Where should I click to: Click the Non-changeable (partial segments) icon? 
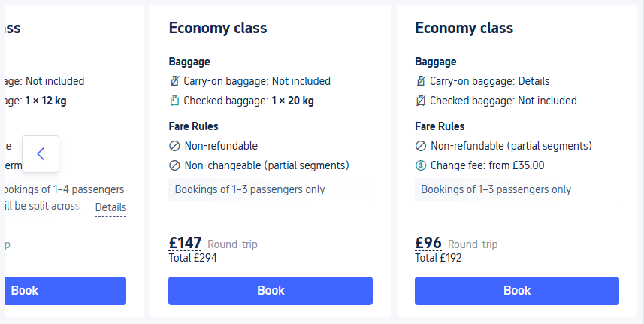174,165
